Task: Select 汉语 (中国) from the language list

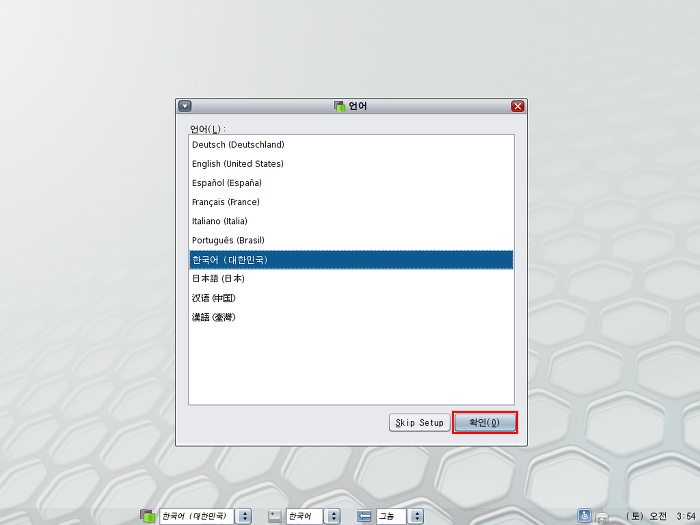Action: coord(351,298)
